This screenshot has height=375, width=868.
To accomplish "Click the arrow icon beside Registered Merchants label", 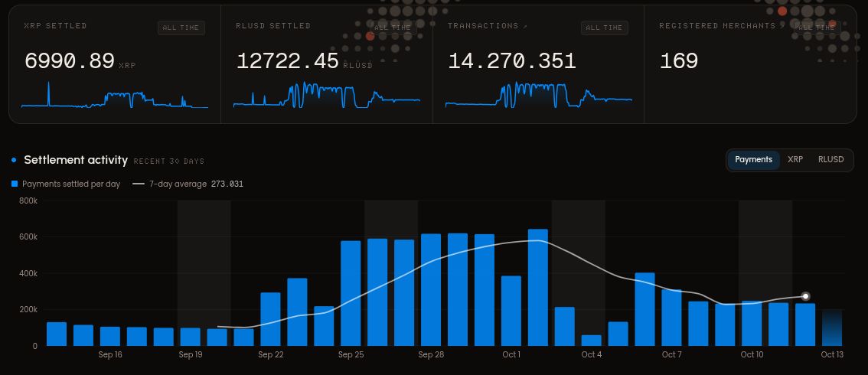I will click(x=782, y=26).
